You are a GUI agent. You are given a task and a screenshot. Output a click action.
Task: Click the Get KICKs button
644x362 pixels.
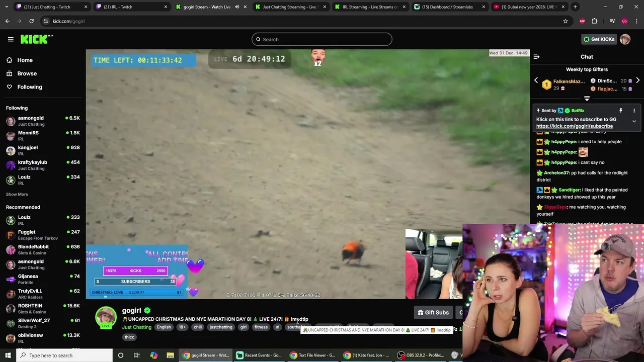[x=599, y=39]
